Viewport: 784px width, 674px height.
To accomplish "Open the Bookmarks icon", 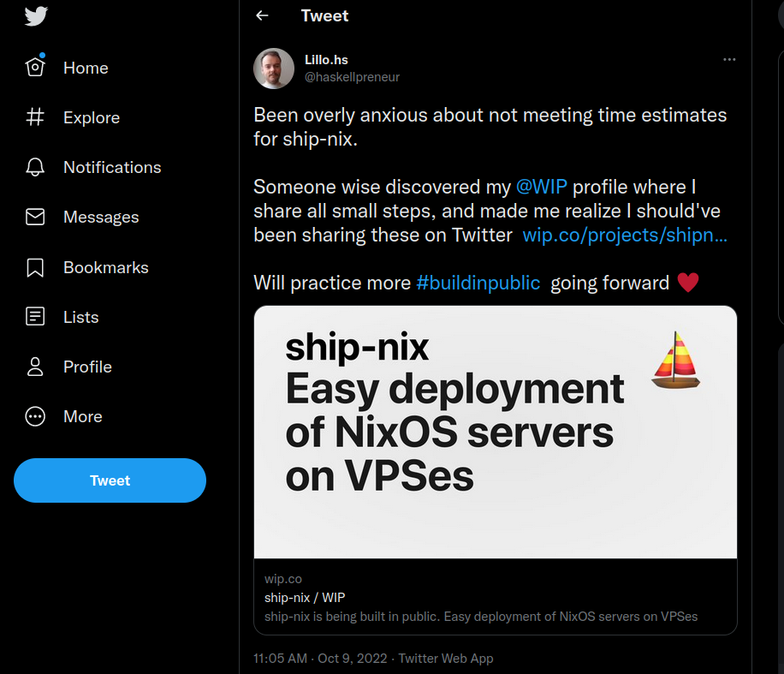I will (x=35, y=267).
